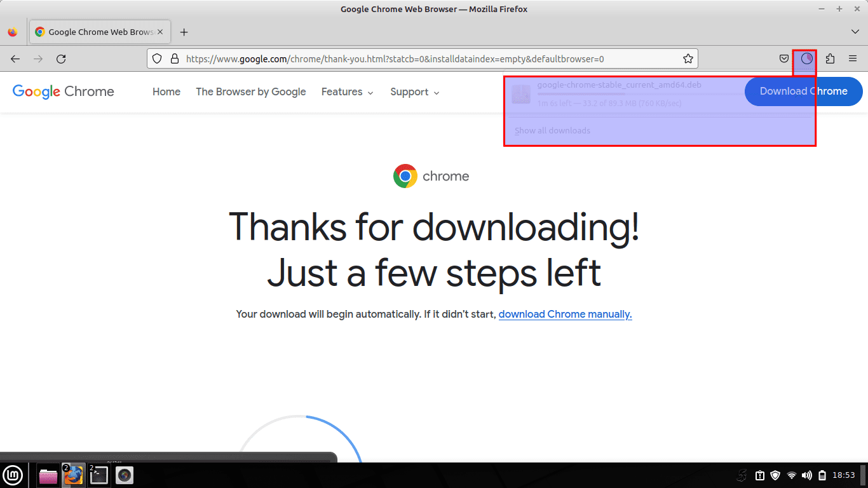
Task: Reload the current page
Action: tap(61, 59)
